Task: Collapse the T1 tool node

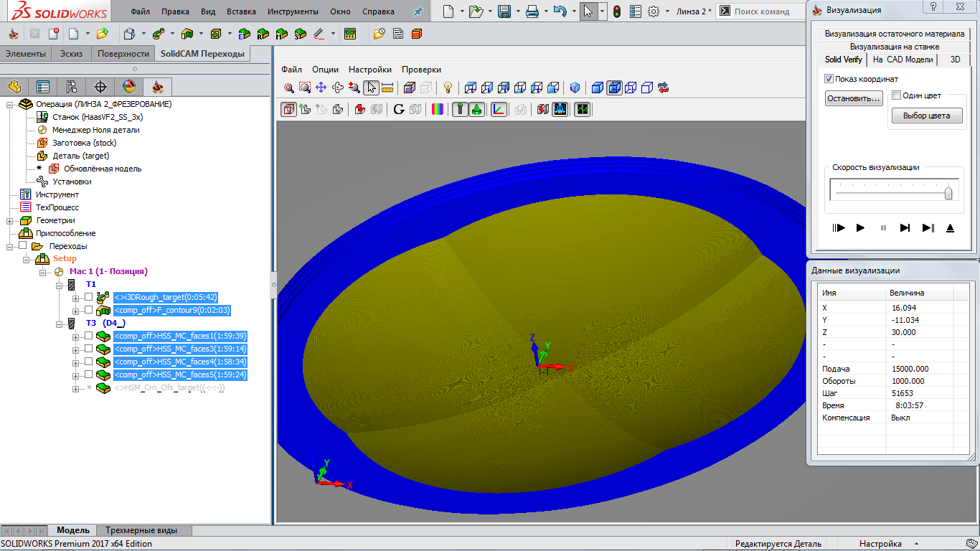Action: point(60,285)
